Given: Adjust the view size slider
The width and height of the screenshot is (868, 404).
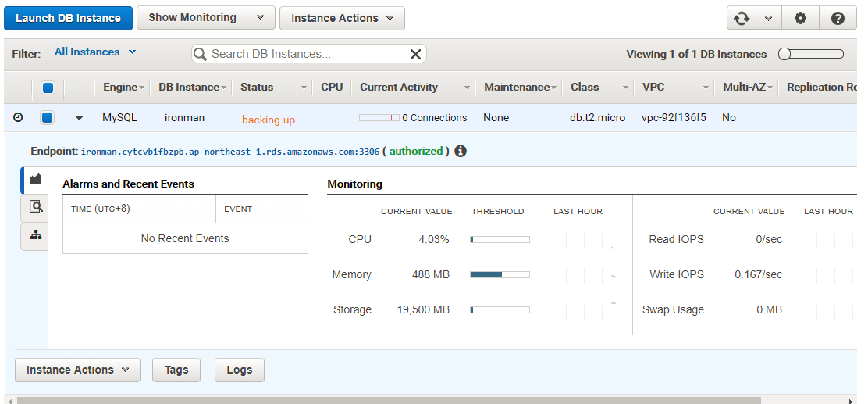Looking at the screenshot, I should [x=811, y=54].
